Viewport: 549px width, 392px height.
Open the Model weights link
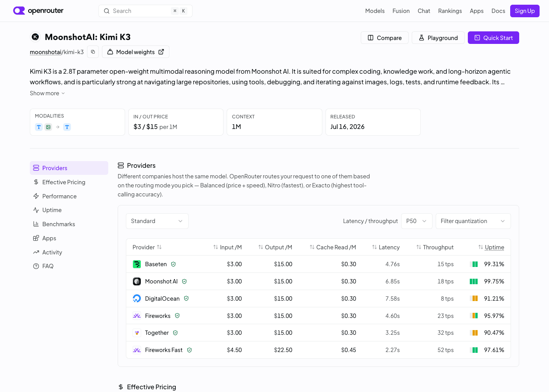point(136,52)
